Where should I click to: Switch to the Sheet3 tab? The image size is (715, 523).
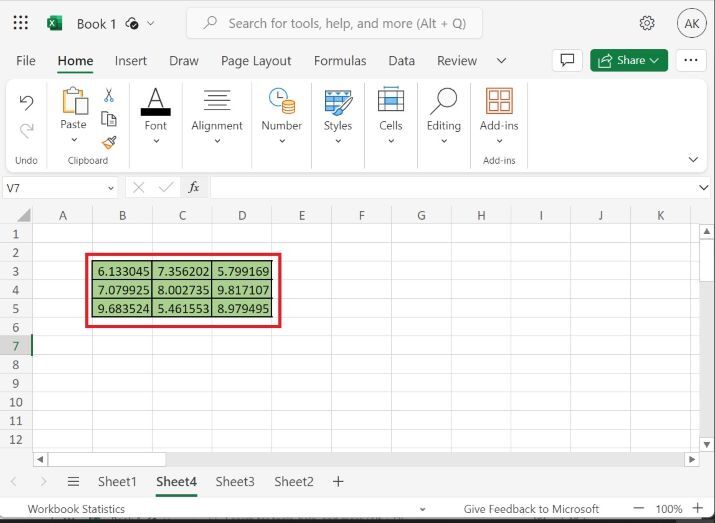235,482
